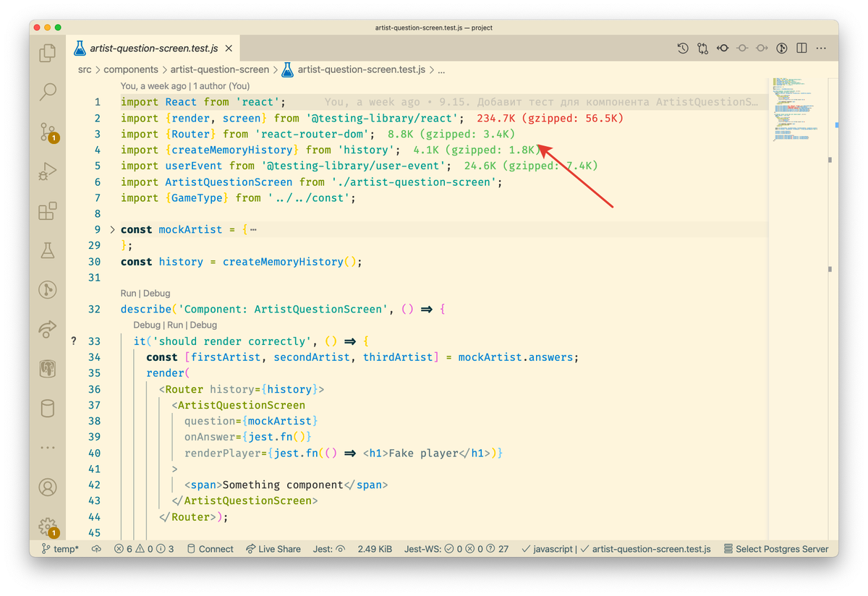The image size is (868, 596).
Task: Click the '24.6K (gzipped: 7.4K)' annotation
Action: (531, 166)
